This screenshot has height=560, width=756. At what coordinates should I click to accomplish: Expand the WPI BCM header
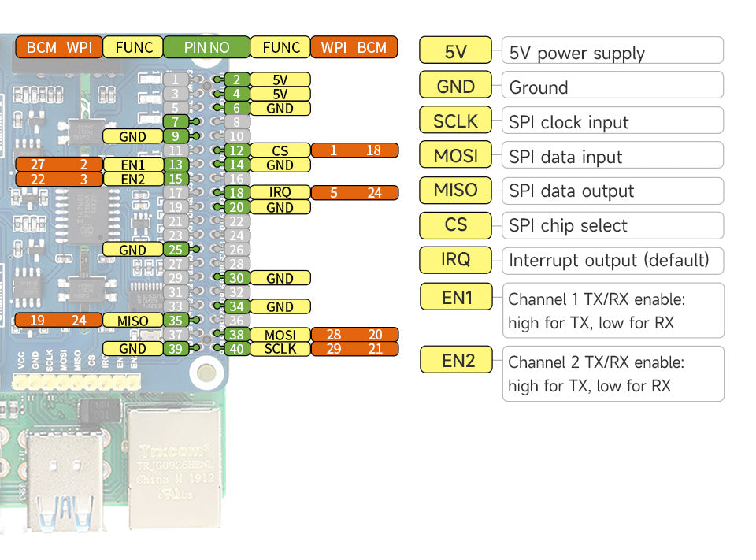coord(354,47)
